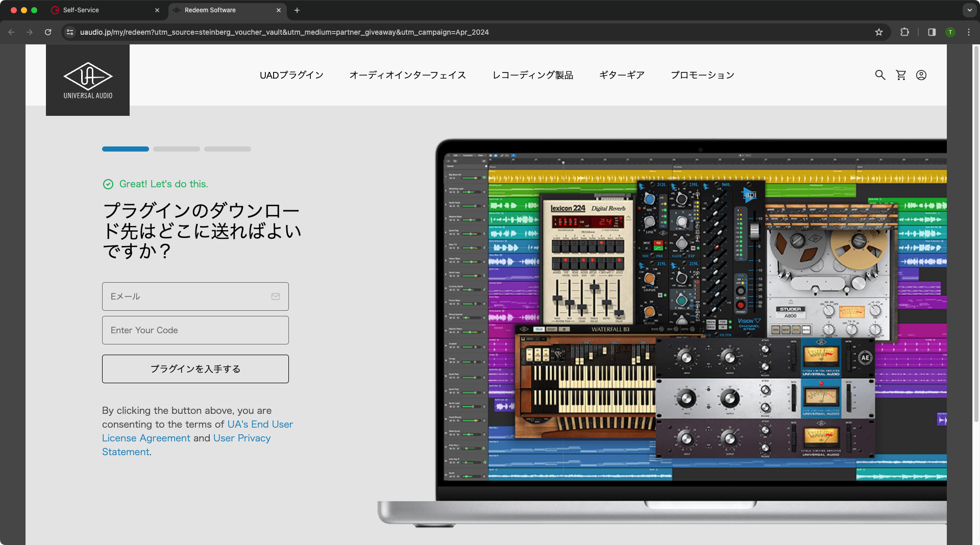Click the プラグインのダウンロード heading text
The image size is (980, 545).
coord(202,231)
